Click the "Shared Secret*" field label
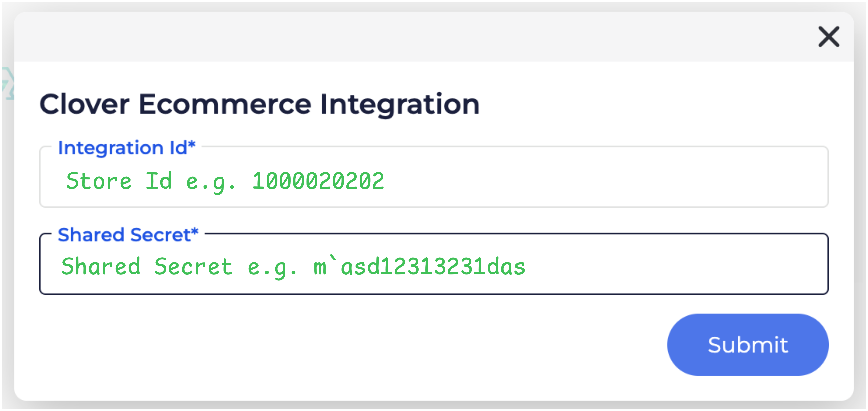This screenshot has height=411, width=868. (x=124, y=235)
